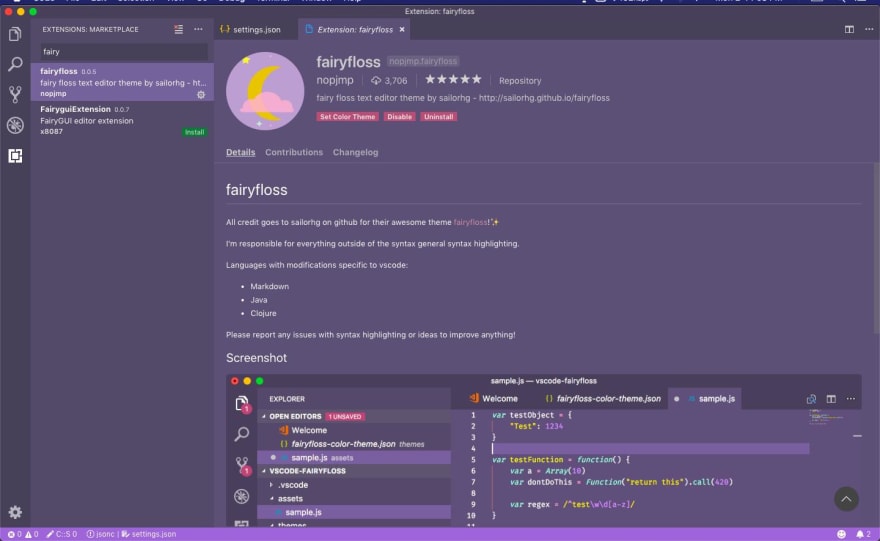The image size is (880, 541).
Task: Click the screenshot preview image of sample.js
Action: pyautogui.click(x=543, y=450)
